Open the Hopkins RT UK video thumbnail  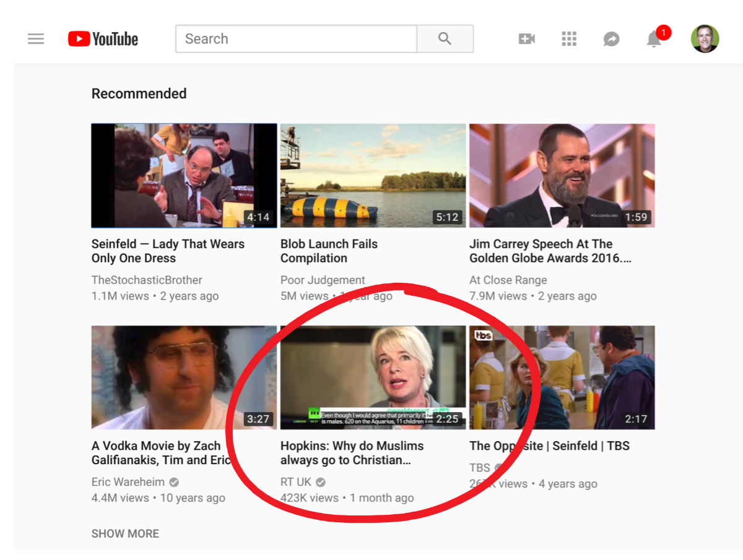tap(373, 377)
